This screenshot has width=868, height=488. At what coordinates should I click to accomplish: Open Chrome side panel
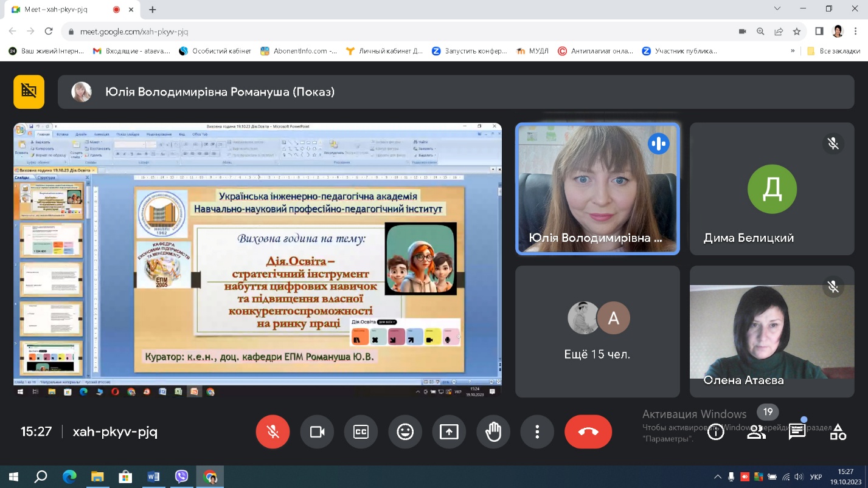click(819, 32)
